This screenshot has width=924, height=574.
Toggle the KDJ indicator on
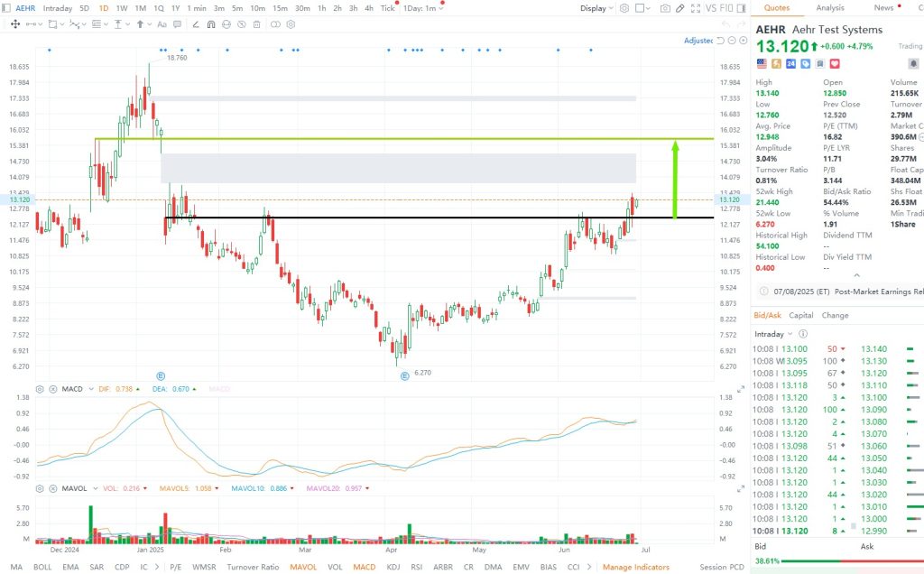click(x=393, y=567)
